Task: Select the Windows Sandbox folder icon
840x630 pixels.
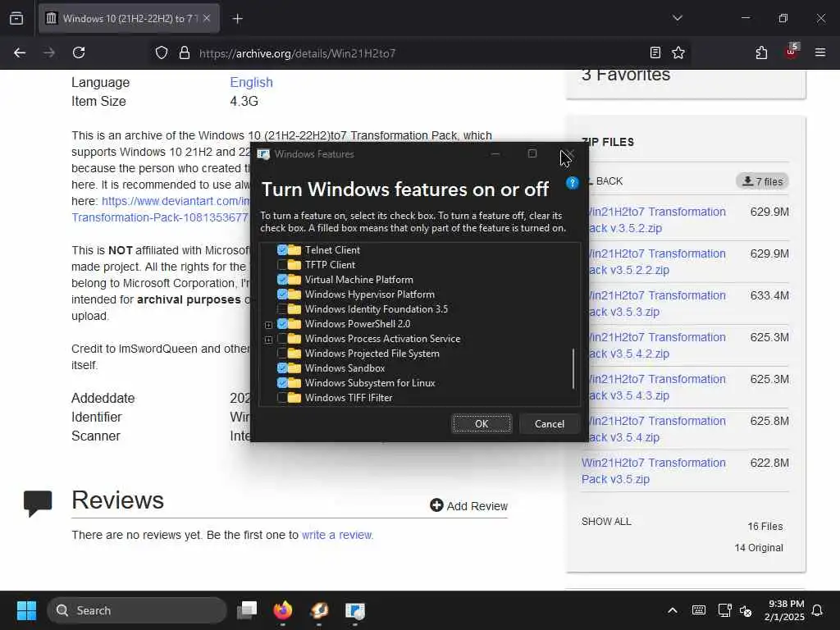Action: pos(294,368)
